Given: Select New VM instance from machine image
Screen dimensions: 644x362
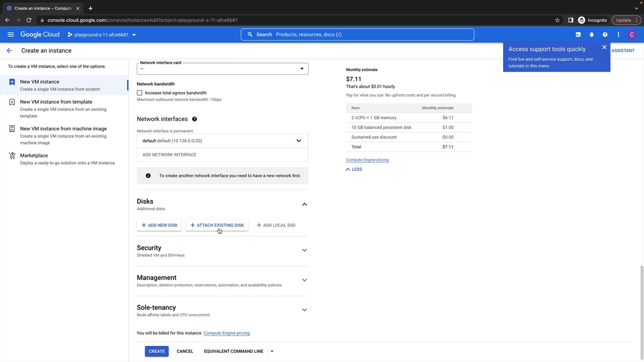Looking at the screenshot, I should pyautogui.click(x=64, y=135).
